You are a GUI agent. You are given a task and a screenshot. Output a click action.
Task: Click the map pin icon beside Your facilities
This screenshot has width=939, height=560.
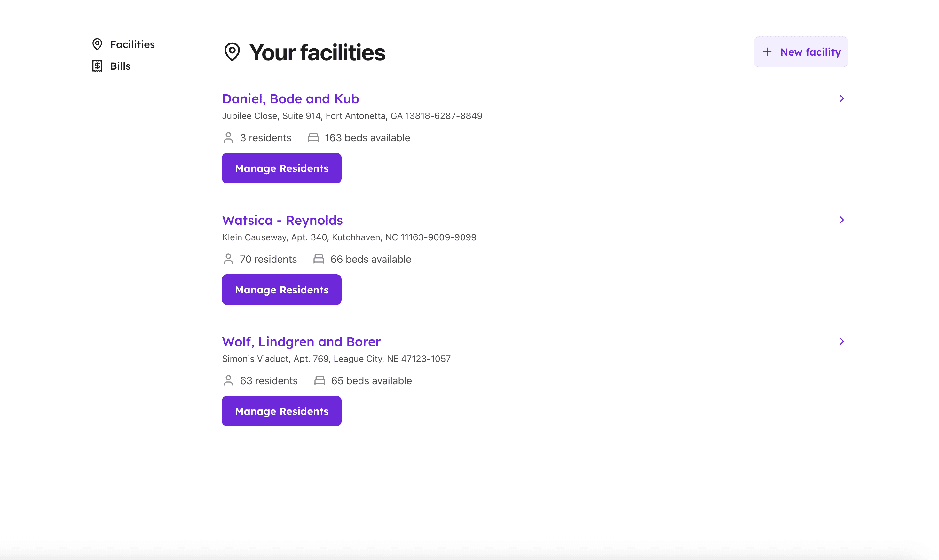232,52
